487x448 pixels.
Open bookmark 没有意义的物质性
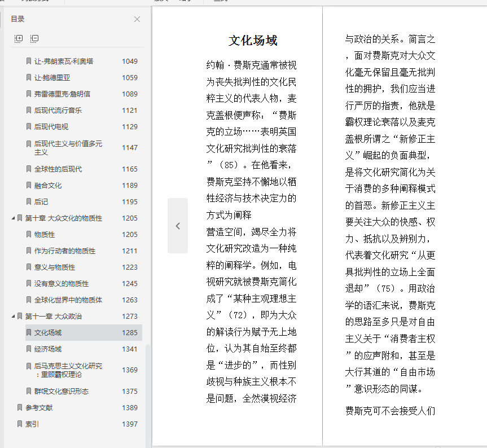[62, 284]
